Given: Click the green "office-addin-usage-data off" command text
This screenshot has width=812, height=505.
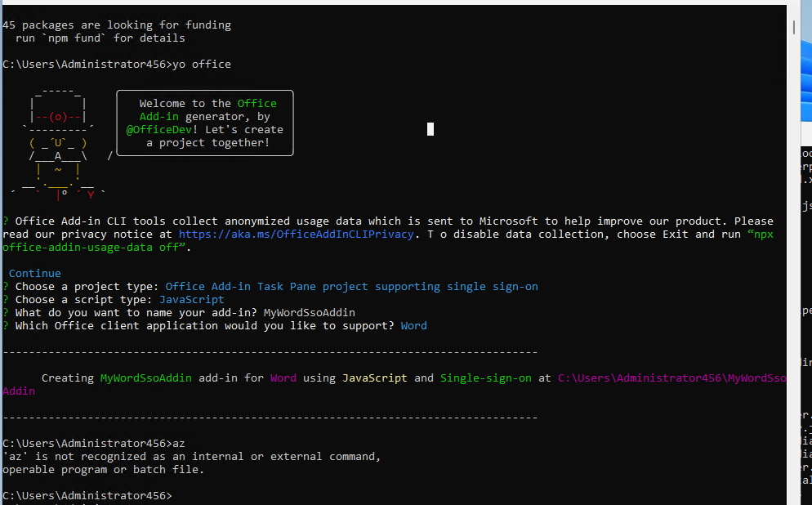Looking at the screenshot, I should click(91, 248).
